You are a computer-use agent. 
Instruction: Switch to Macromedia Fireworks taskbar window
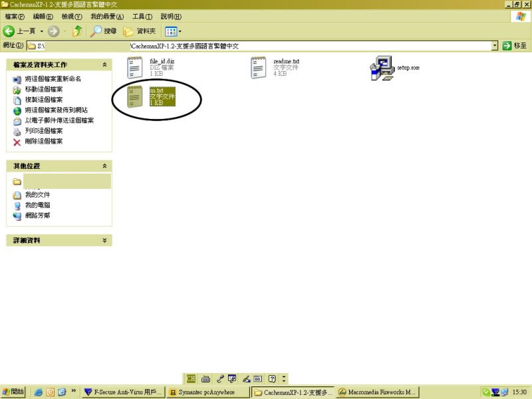point(378,392)
